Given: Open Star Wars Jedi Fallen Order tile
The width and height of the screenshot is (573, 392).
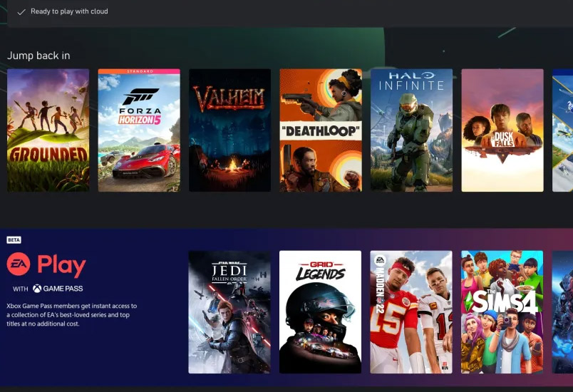Looking at the screenshot, I should pyautogui.click(x=229, y=312).
